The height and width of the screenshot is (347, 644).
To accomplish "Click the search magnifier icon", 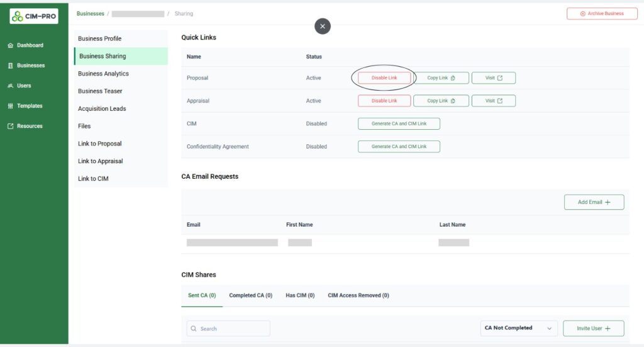I will pyautogui.click(x=194, y=329).
